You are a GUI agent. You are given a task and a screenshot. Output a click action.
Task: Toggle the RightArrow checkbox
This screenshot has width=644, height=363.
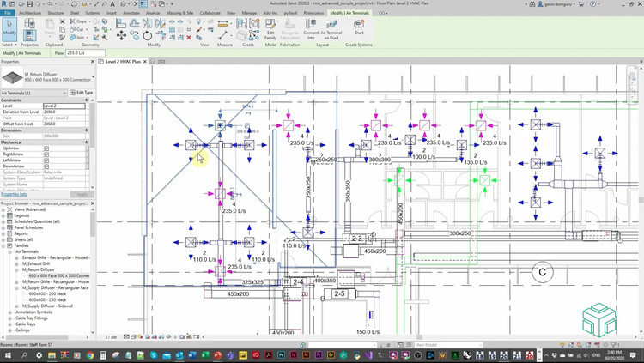tap(46, 154)
